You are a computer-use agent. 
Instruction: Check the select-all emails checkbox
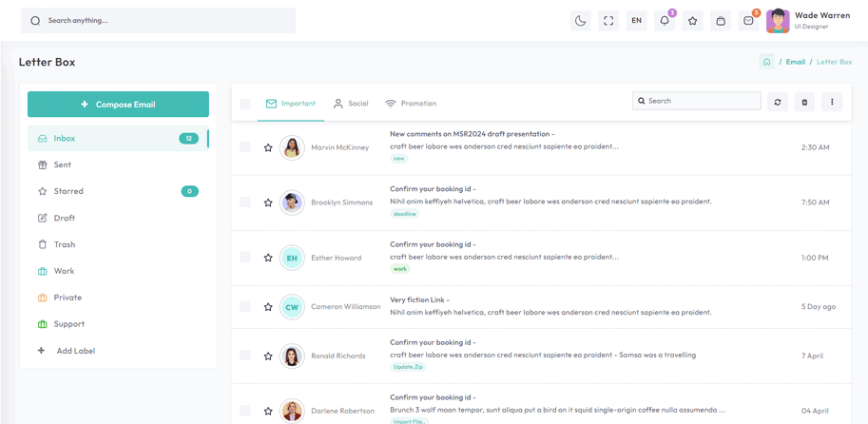245,104
